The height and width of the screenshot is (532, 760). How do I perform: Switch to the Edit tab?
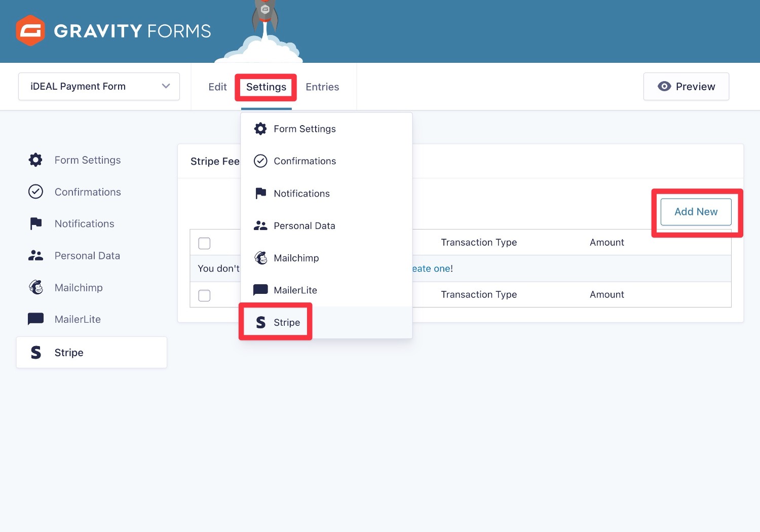(x=217, y=87)
